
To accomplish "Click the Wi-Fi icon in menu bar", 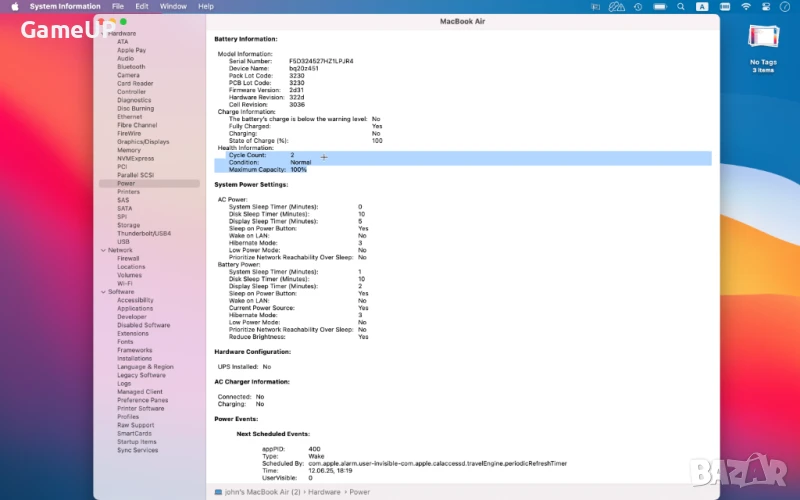I will click(745, 6).
